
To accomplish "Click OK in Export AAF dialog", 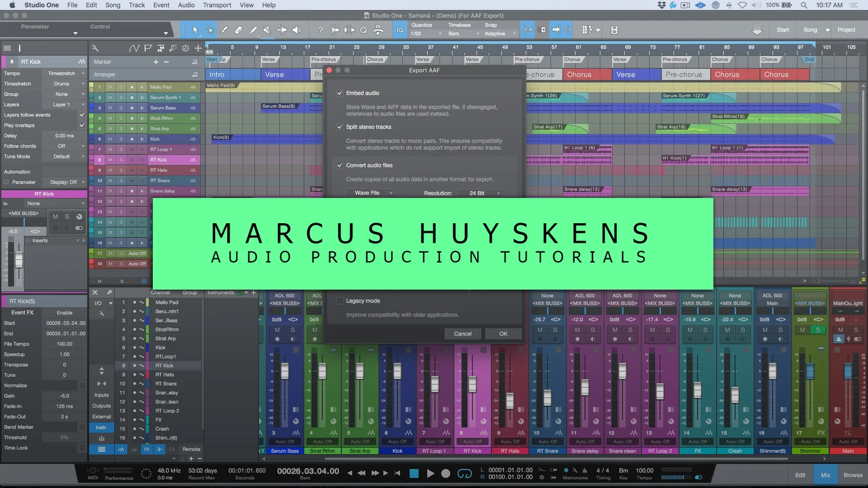I will pyautogui.click(x=503, y=334).
